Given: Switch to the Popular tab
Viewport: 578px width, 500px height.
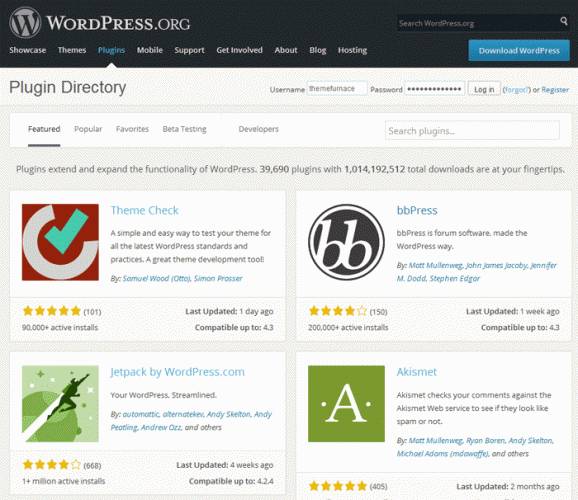Looking at the screenshot, I should [x=88, y=129].
